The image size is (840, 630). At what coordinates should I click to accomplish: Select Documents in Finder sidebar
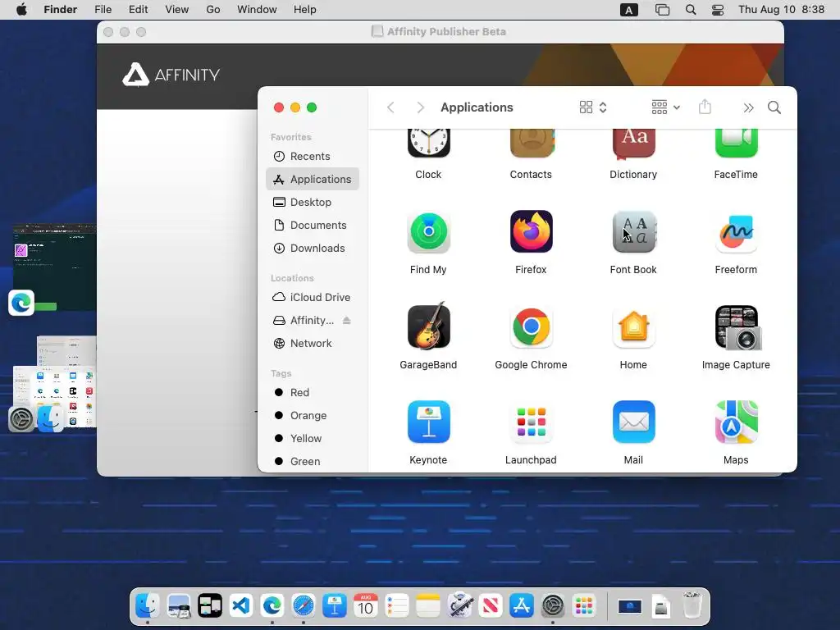pyautogui.click(x=313, y=225)
